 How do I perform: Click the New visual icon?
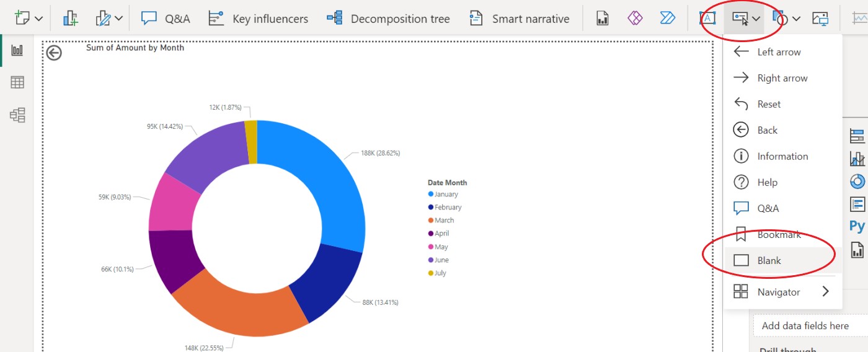click(22, 19)
